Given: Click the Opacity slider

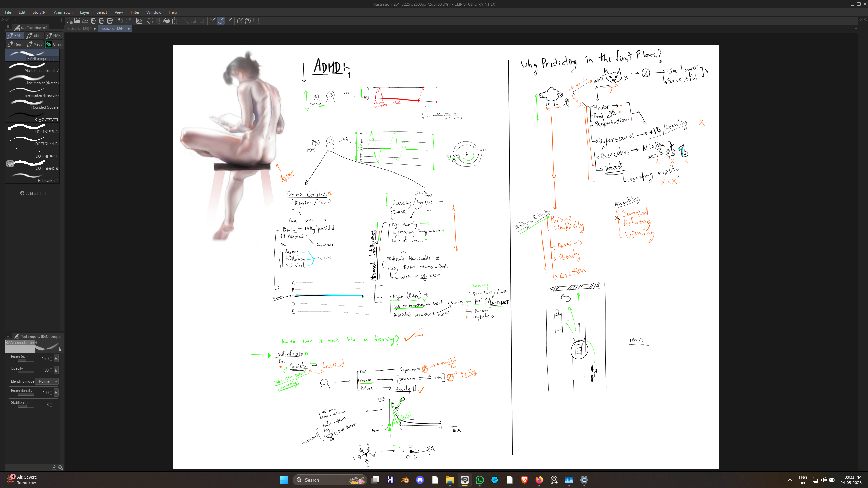Looking at the screenshot, I should coord(26,372).
